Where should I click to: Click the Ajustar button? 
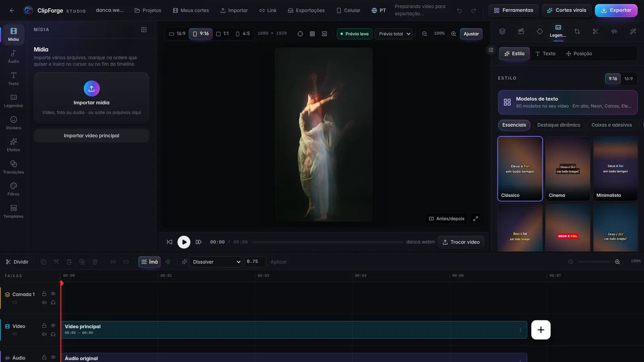click(x=471, y=34)
